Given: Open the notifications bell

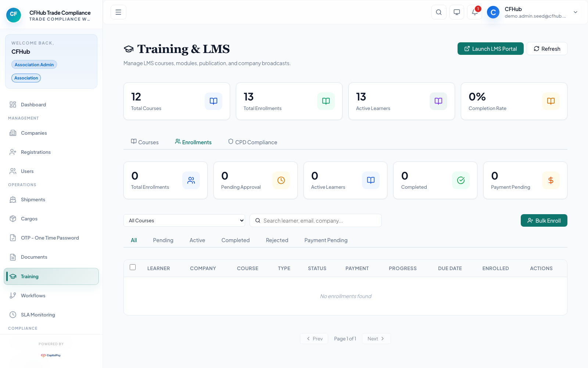Looking at the screenshot, I should pos(474,12).
